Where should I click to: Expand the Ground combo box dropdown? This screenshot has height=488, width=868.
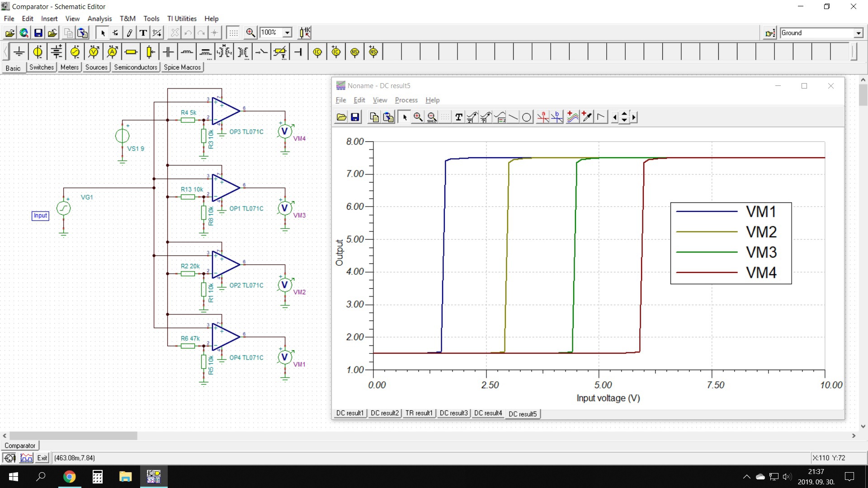click(858, 33)
